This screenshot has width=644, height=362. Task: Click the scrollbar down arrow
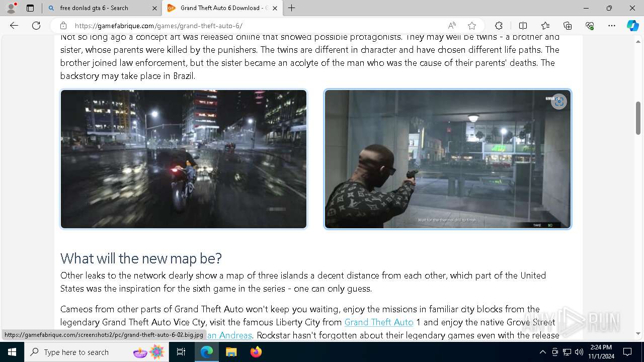coord(638,333)
